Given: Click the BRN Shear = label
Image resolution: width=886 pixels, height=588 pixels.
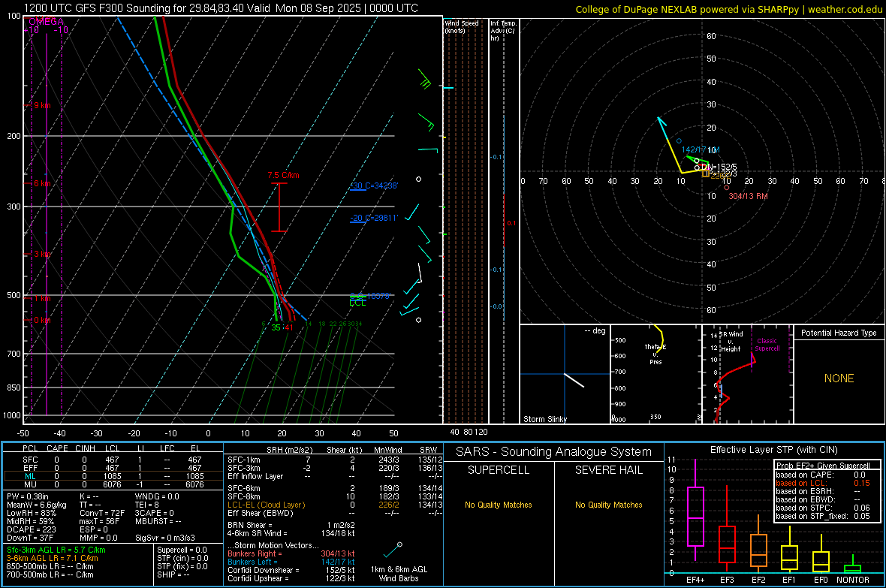Looking at the screenshot, I should [250, 525].
